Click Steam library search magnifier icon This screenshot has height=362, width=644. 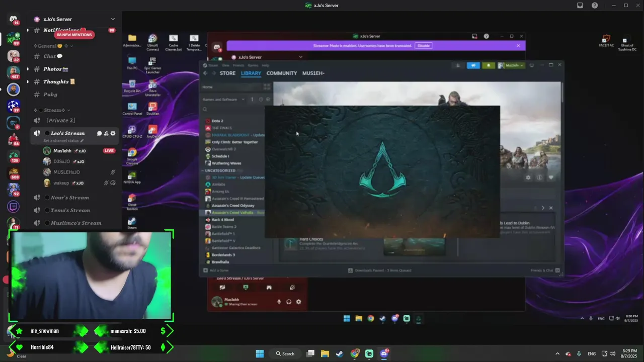coord(205,109)
